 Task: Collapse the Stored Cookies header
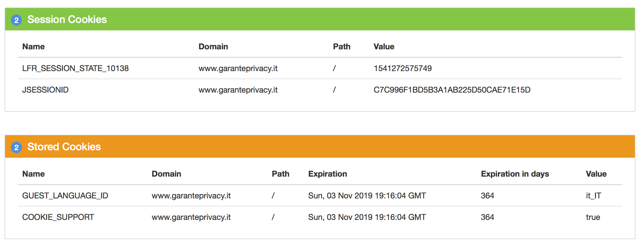point(64,147)
